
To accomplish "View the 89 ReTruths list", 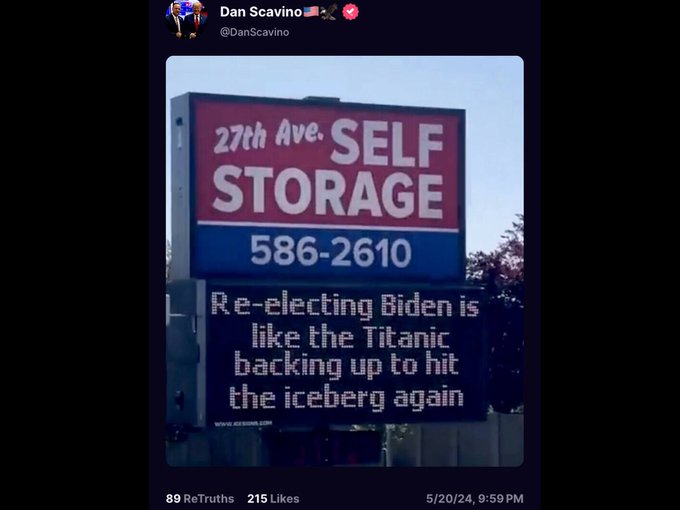I will (200, 499).
